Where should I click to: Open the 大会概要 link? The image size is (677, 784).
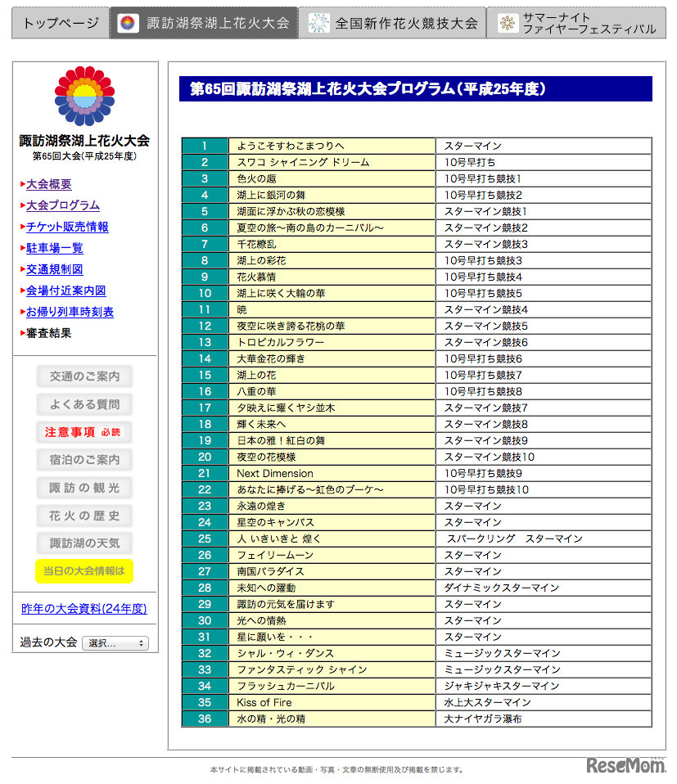pyautogui.click(x=48, y=184)
